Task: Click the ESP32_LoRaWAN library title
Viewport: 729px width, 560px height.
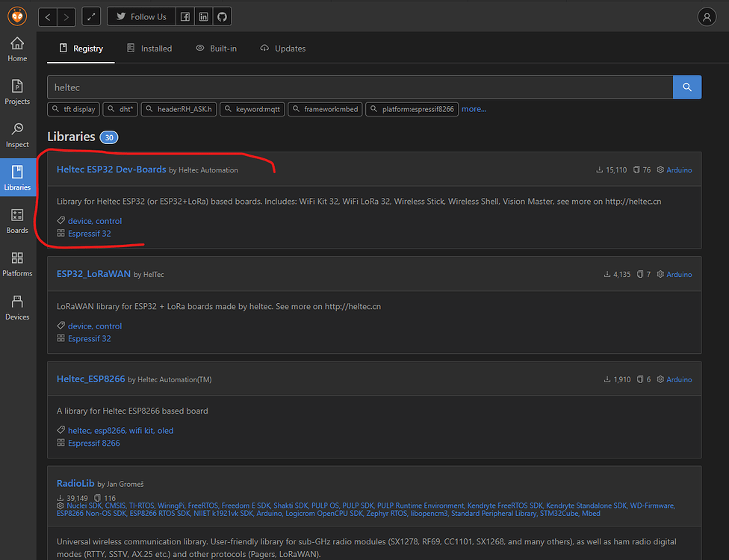Action: click(x=93, y=273)
